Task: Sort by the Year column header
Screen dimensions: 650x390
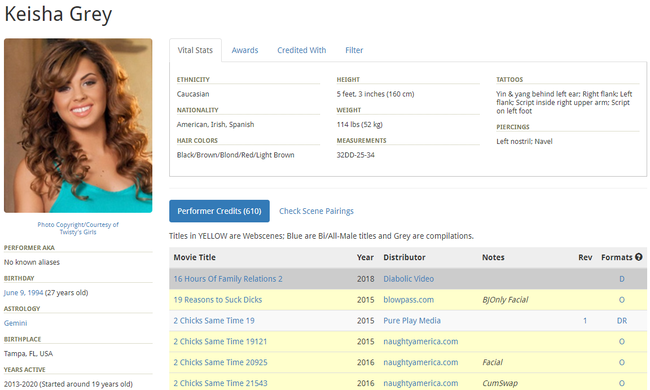Action: [365, 257]
